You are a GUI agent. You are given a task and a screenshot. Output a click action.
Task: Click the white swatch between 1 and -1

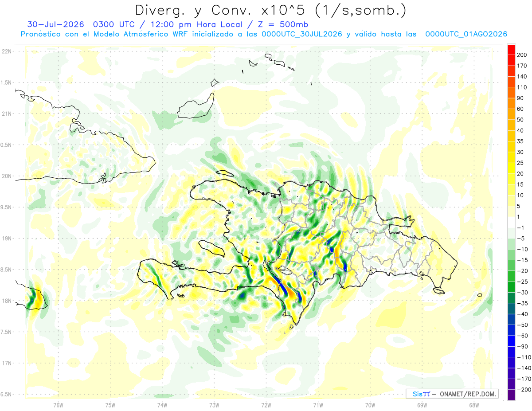pos(511,222)
